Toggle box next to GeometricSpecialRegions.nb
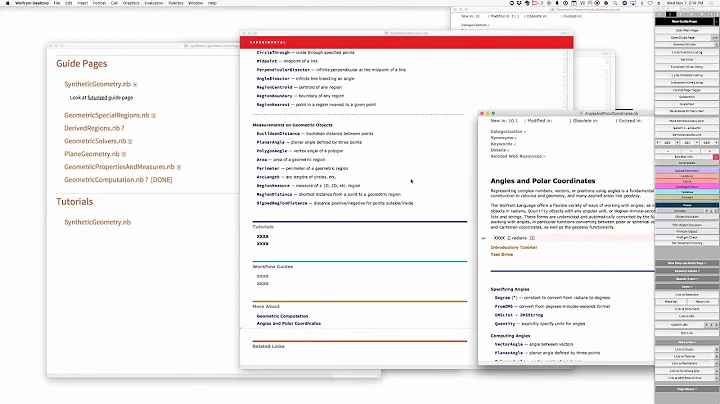The height and width of the screenshot is (404, 720). (x=153, y=116)
